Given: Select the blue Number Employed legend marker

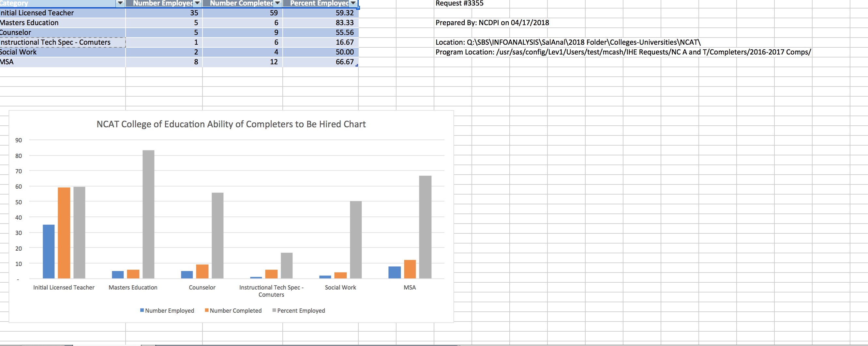Looking at the screenshot, I should 142,310.
